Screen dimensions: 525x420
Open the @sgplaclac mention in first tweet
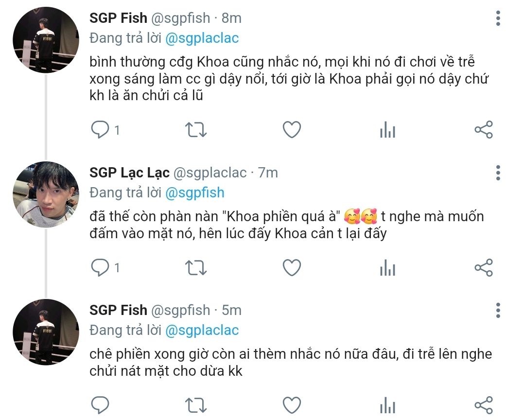pyautogui.click(x=202, y=38)
